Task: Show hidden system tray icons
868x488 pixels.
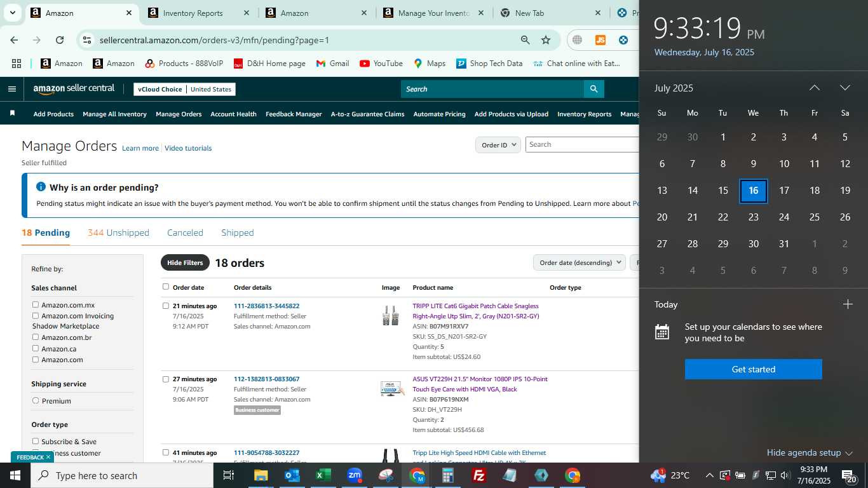Action: coord(709,475)
